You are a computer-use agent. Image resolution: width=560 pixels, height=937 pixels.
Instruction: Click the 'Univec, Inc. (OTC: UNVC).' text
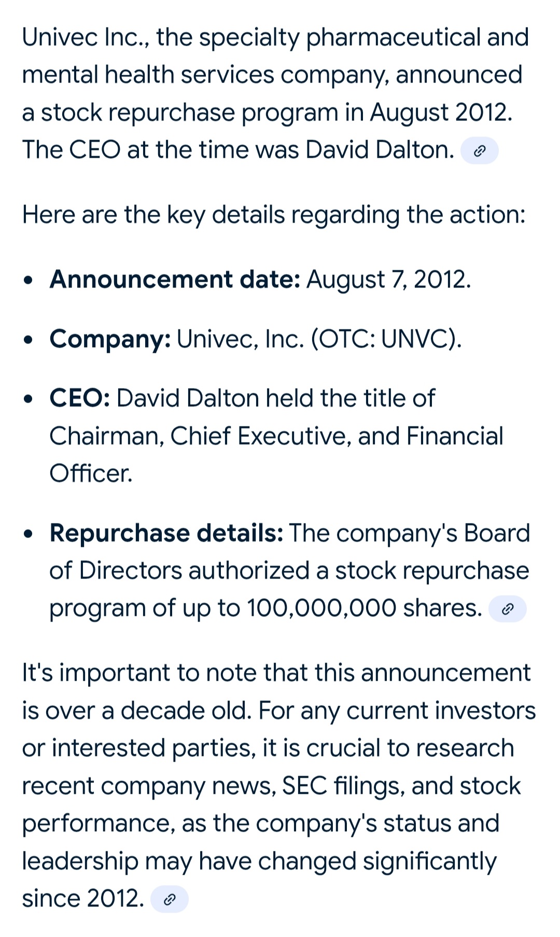point(319,339)
